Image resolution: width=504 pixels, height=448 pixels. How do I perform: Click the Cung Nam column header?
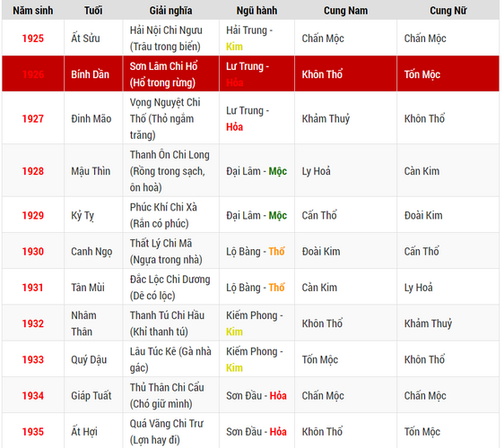(345, 10)
